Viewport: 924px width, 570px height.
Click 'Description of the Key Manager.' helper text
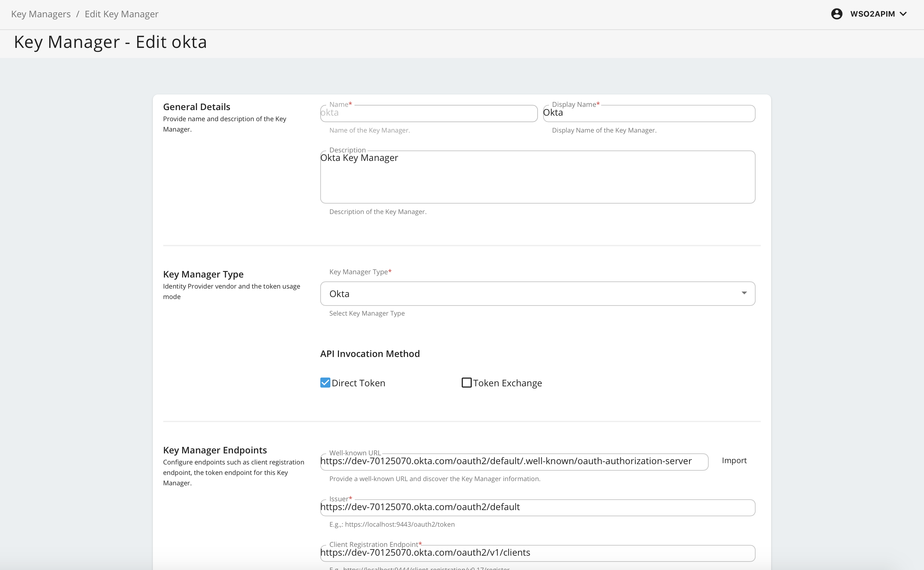point(378,212)
